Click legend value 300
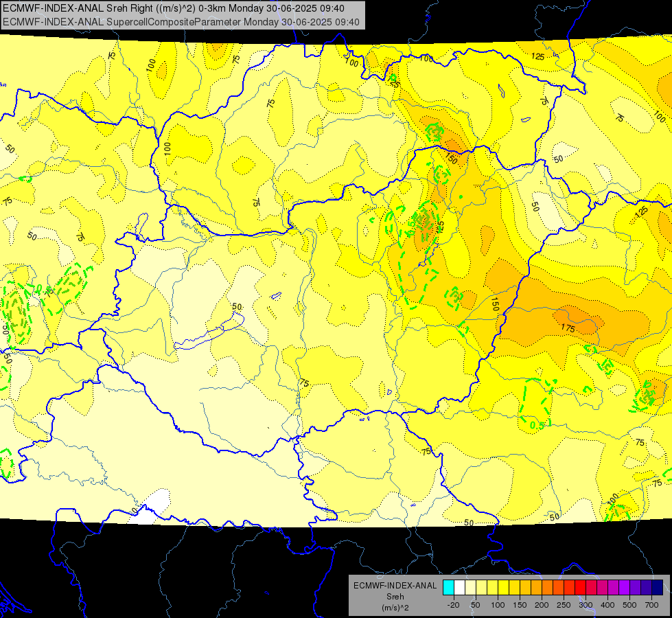The width and height of the screenshot is (672, 618). coord(586,605)
